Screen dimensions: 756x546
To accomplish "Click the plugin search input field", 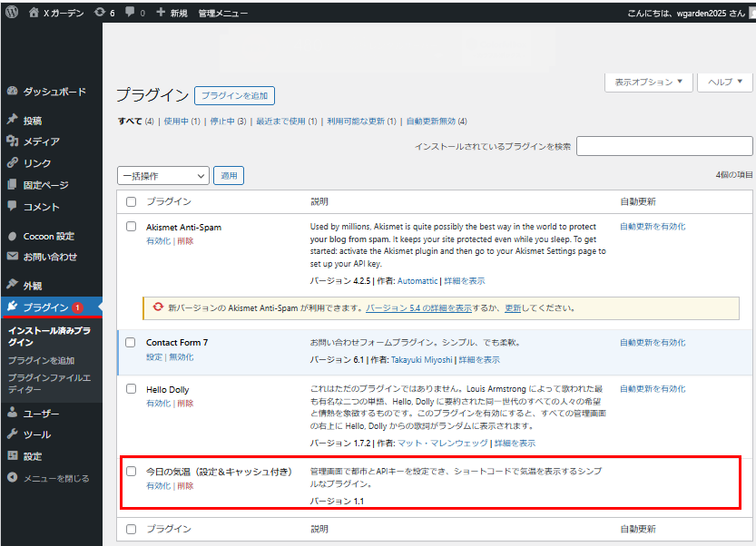I will coord(664,146).
